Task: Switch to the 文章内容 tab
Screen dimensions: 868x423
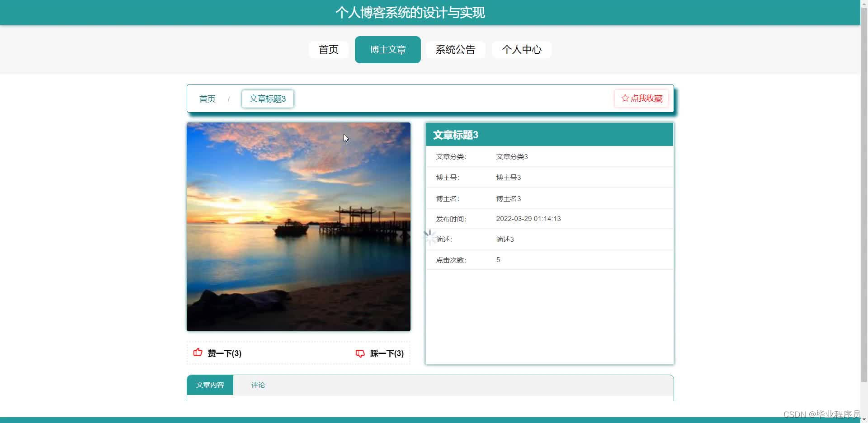Action: [x=210, y=385]
